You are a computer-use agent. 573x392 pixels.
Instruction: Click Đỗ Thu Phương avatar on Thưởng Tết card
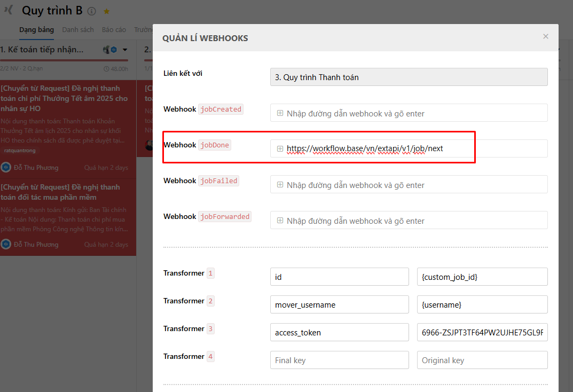pyautogui.click(x=6, y=167)
